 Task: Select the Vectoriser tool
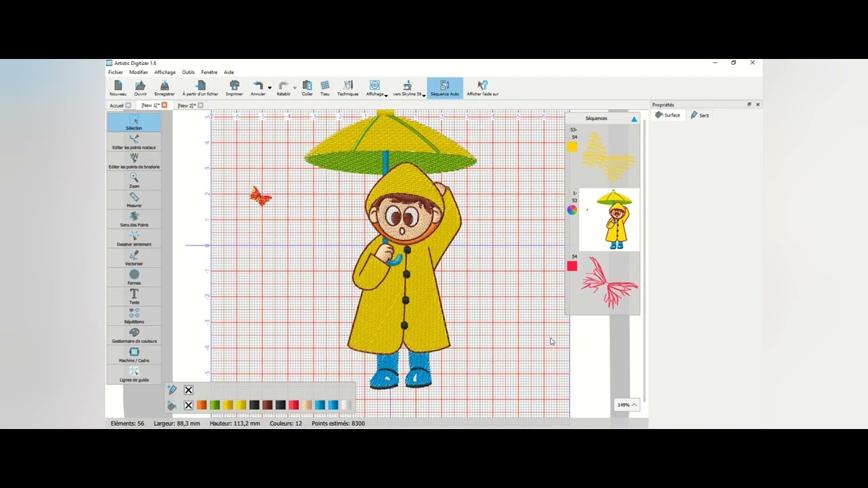pyautogui.click(x=134, y=258)
